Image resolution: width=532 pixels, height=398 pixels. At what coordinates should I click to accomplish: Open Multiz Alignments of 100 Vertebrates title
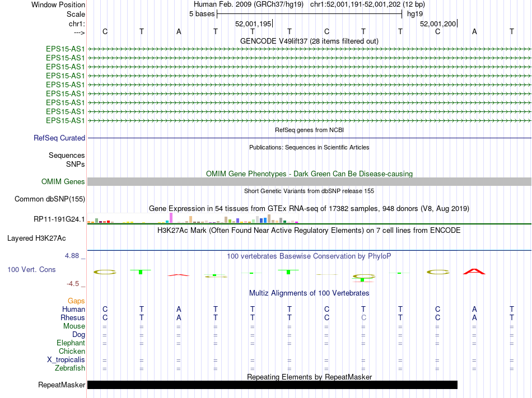click(x=309, y=293)
